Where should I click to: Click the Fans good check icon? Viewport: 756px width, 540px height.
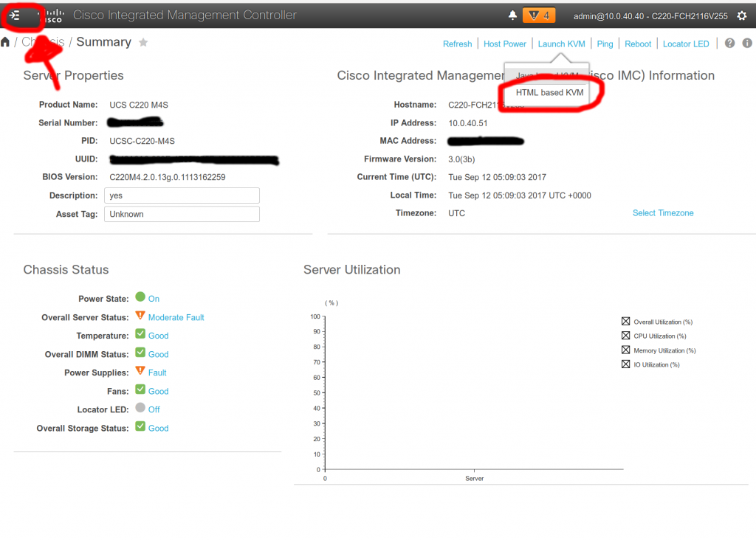(140, 390)
